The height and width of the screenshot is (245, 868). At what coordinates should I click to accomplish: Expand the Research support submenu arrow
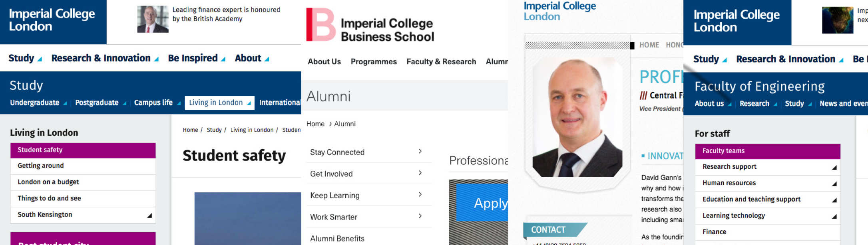[x=834, y=168]
